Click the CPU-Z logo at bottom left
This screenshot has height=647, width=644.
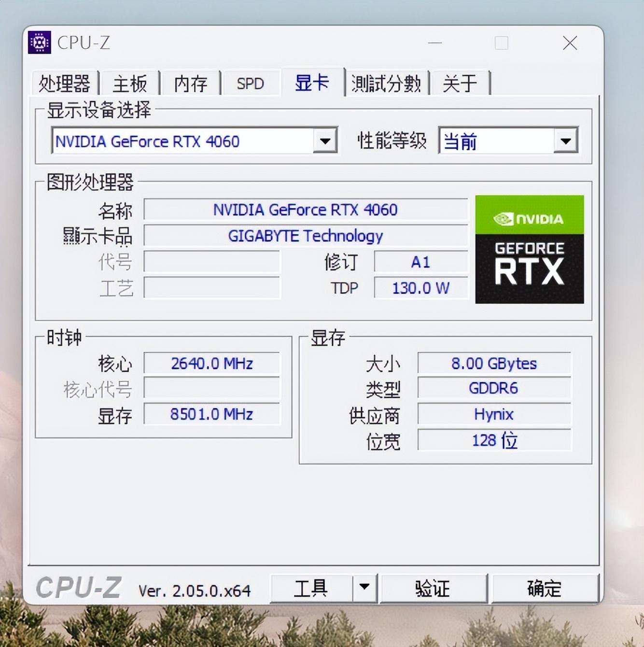(79, 588)
